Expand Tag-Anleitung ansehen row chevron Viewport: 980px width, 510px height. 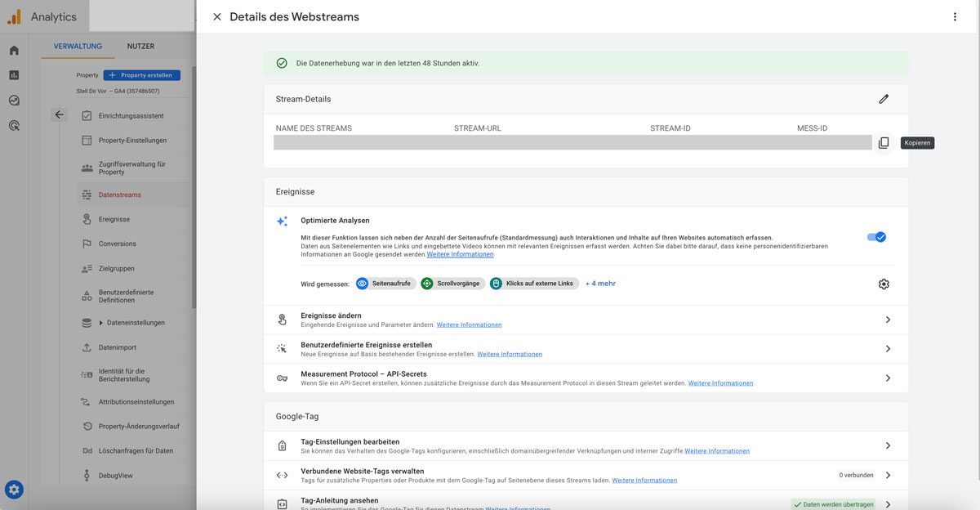click(x=888, y=504)
